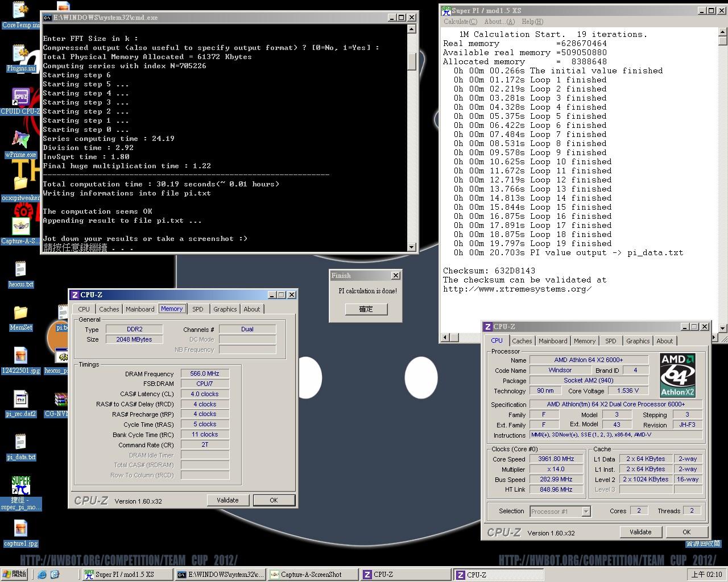
Task: Launch the super_pi_mo... shortcut icon
Action: tap(20, 493)
